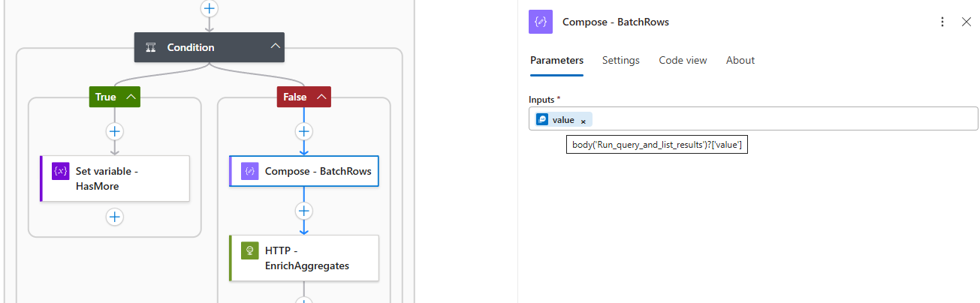
Task: Switch to the Code view tab
Action: [x=683, y=60]
